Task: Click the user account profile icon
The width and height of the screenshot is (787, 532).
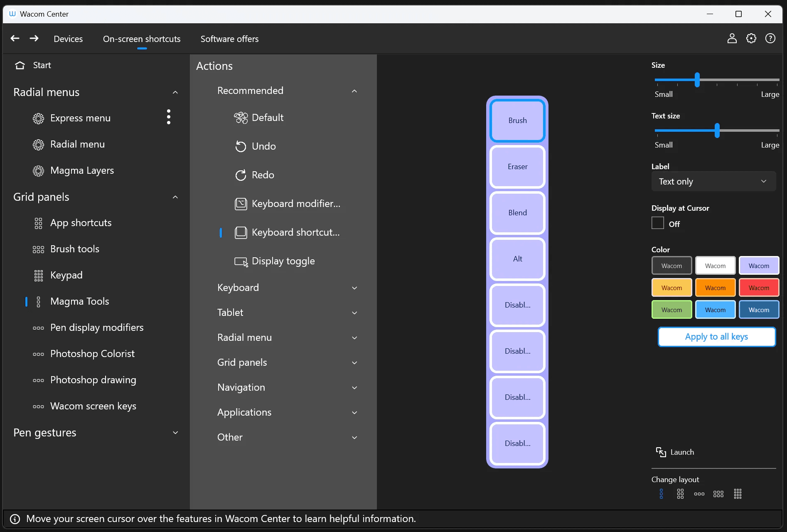Action: 732,39
